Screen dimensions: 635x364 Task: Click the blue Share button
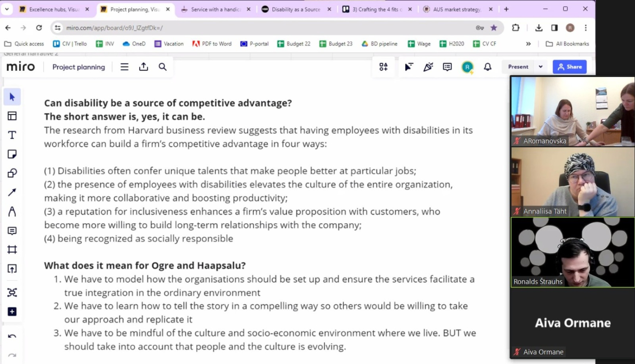(569, 67)
